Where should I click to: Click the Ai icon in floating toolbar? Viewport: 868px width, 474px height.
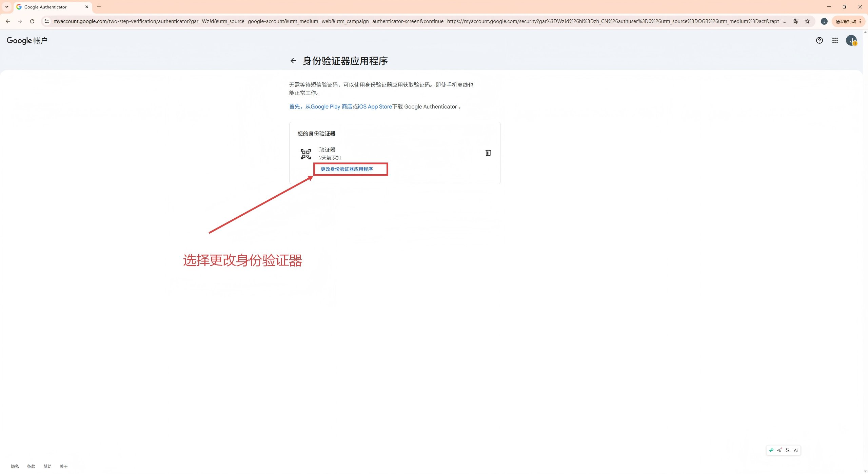(x=796, y=450)
